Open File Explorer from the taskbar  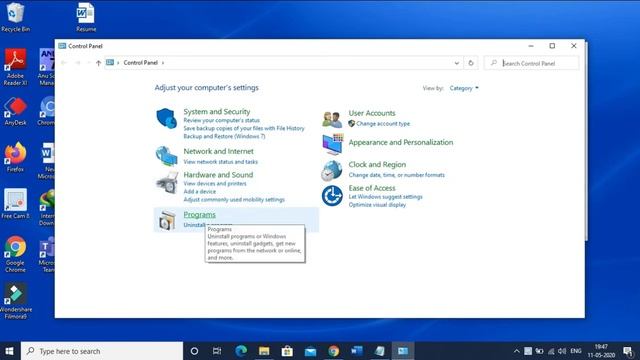264,351
